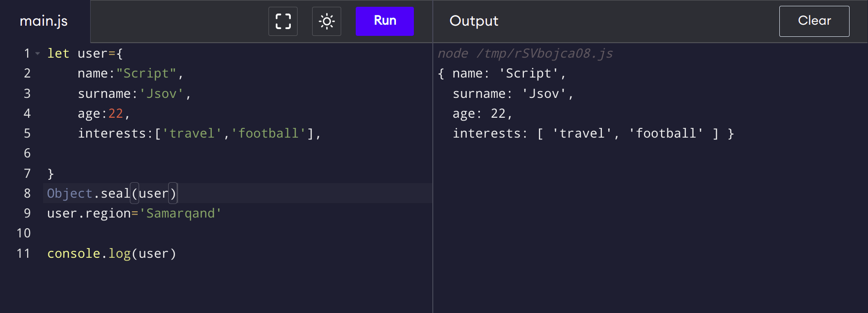Toggle fullscreen mode for the editor

(x=283, y=21)
